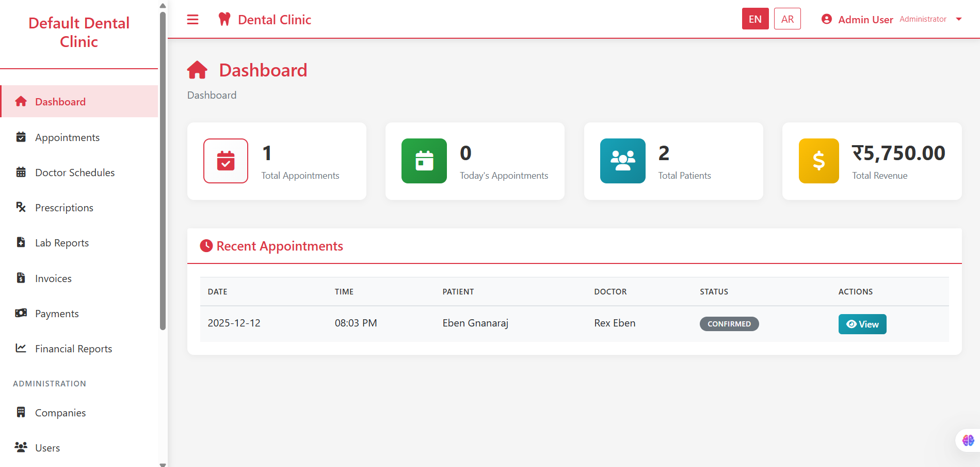Select the Payments camera icon in sidebar
This screenshot has width=980, height=467.
[21, 313]
